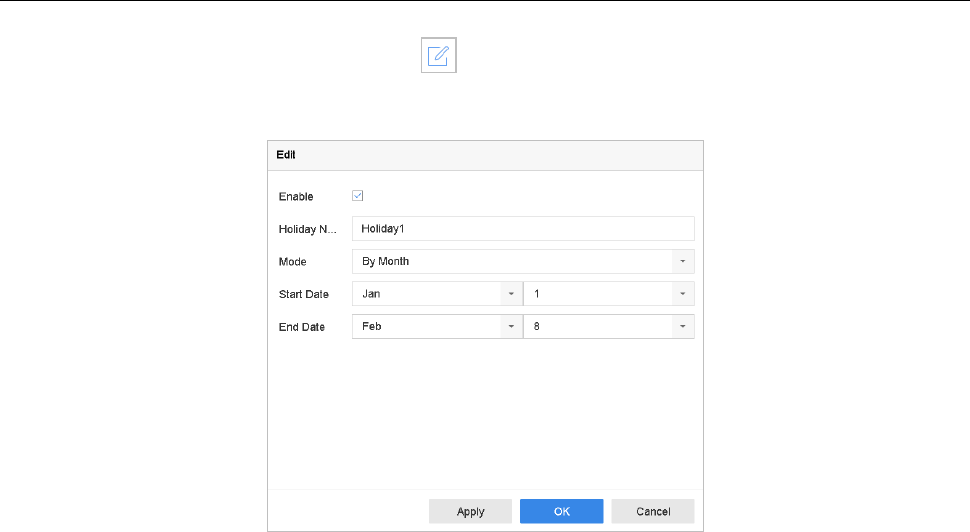
Task: Click the pencil edit icon above the dialog
Action: (440, 56)
